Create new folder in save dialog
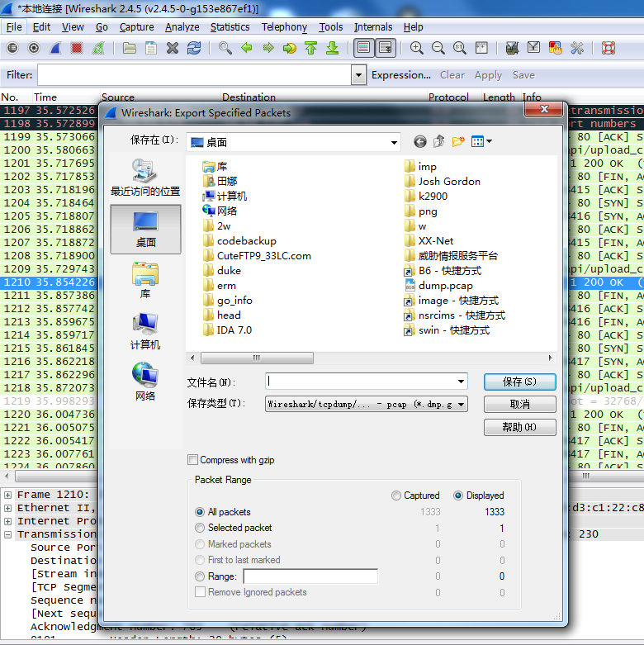644x645 pixels. [x=458, y=141]
